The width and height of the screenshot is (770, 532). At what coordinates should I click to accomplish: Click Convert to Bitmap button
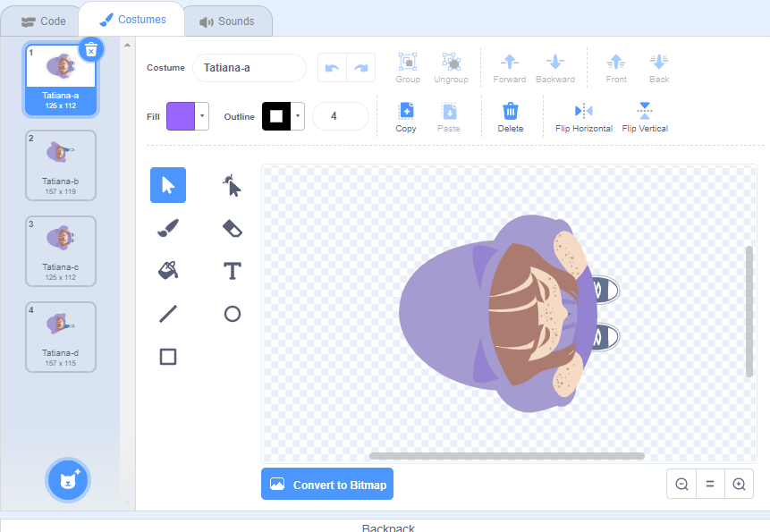(x=327, y=484)
